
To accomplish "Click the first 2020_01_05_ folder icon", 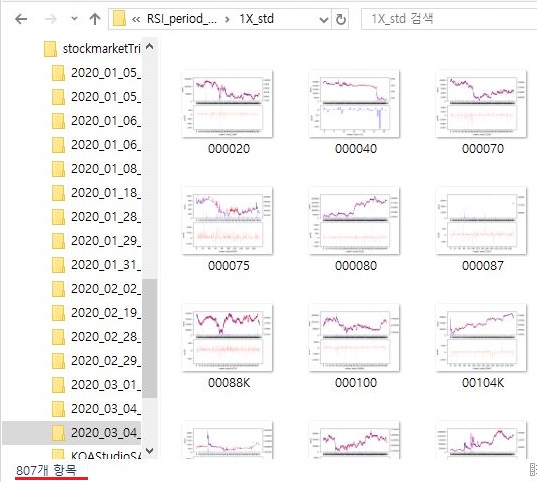I will [59, 73].
